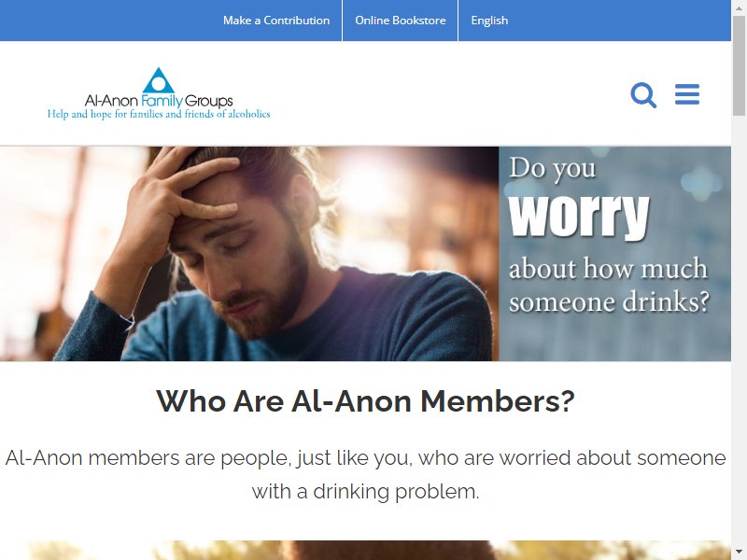The image size is (747, 560).
Task: Click the bold word 'worry' in banner
Action: point(579,215)
